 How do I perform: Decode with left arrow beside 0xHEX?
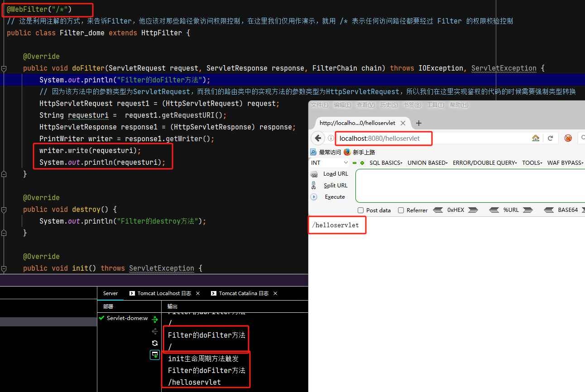pyautogui.click(x=438, y=210)
